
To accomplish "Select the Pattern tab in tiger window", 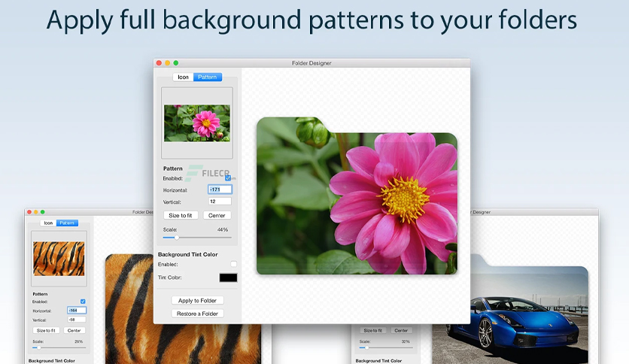I will 67,223.
